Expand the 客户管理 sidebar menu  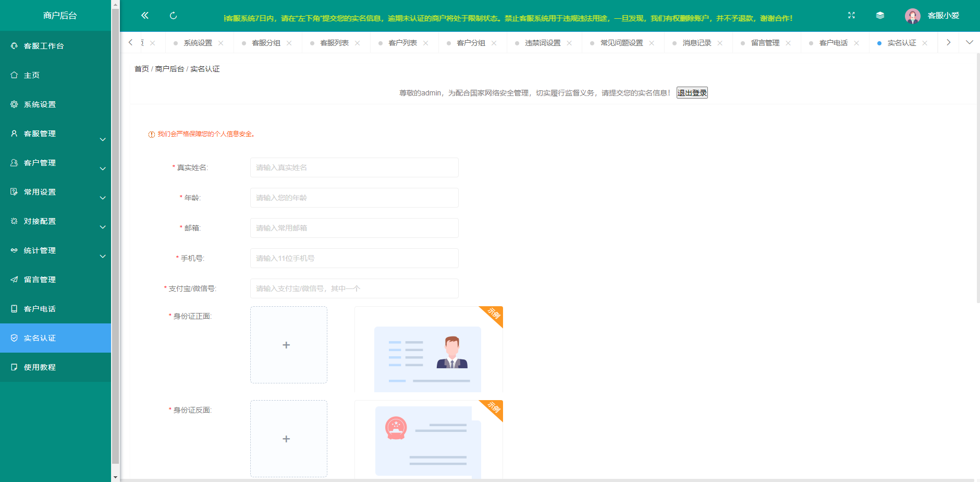55,163
